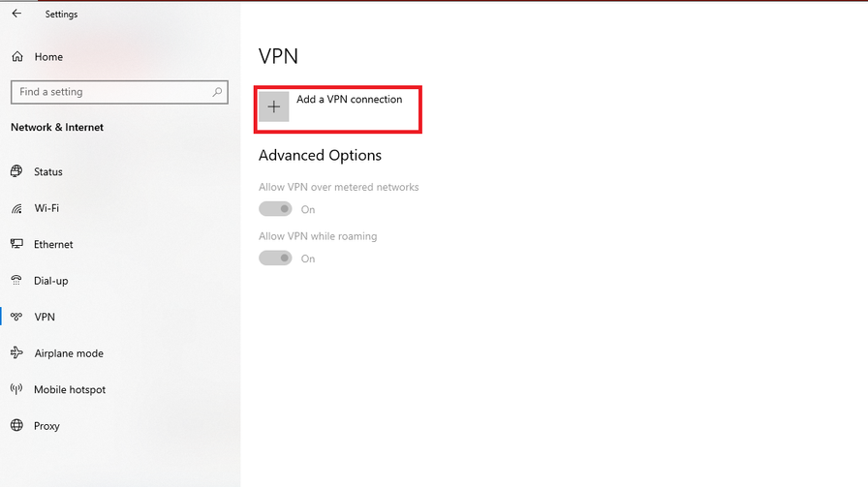This screenshot has width=868, height=487.
Task: Click the Add a VPN connection text
Action: tap(349, 100)
